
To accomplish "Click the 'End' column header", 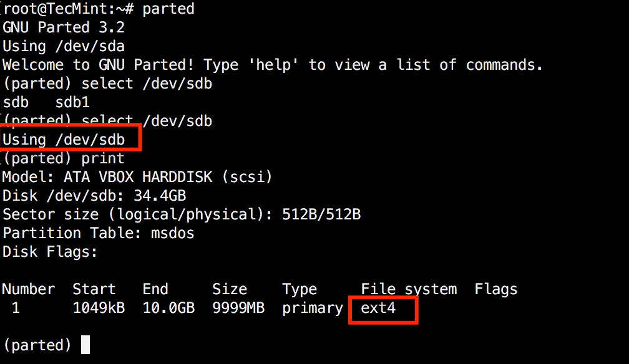I will (x=155, y=289).
